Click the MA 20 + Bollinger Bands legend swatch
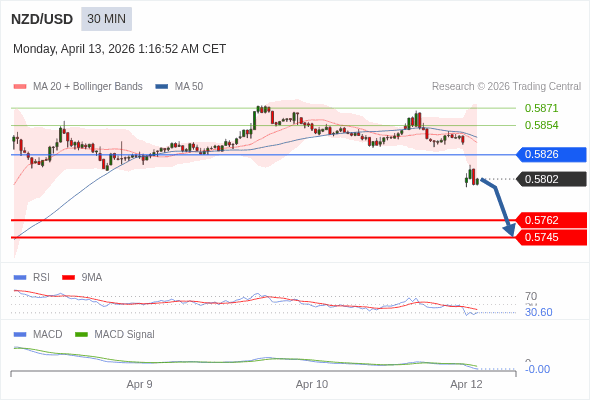The height and width of the screenshot is (400, 590). pos(20,87)
